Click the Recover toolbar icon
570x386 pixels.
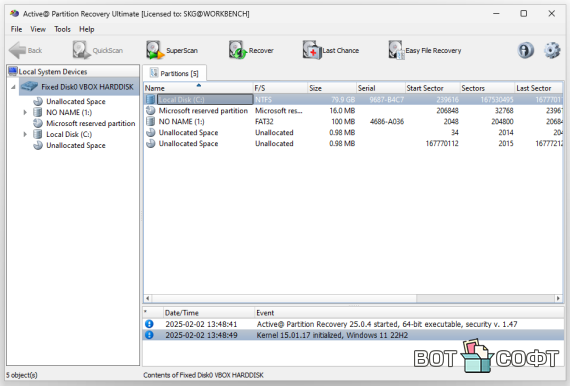238,50
